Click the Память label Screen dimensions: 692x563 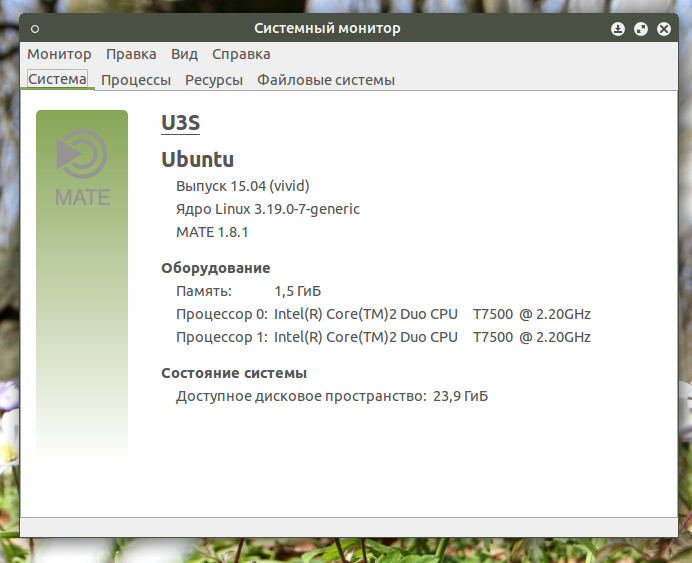pyautogui.click(x=204, y=291)
